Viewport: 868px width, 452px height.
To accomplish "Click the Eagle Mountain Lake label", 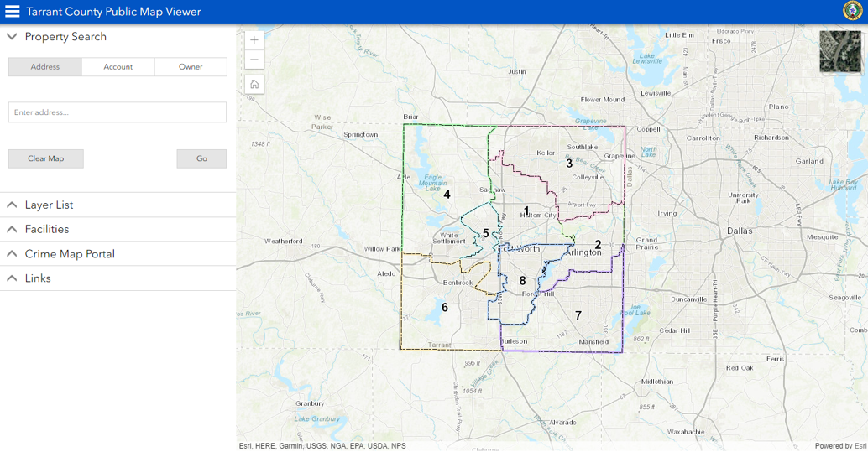I will 433,183.
